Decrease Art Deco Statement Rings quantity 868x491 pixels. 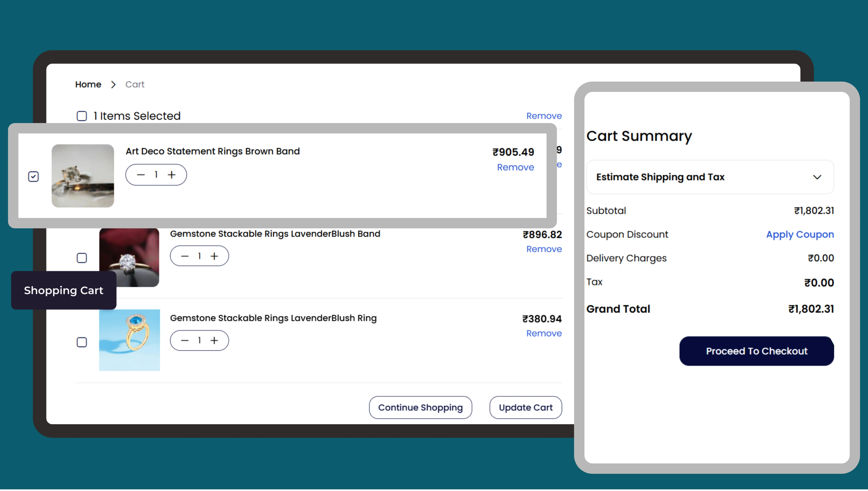pos(141,175)
